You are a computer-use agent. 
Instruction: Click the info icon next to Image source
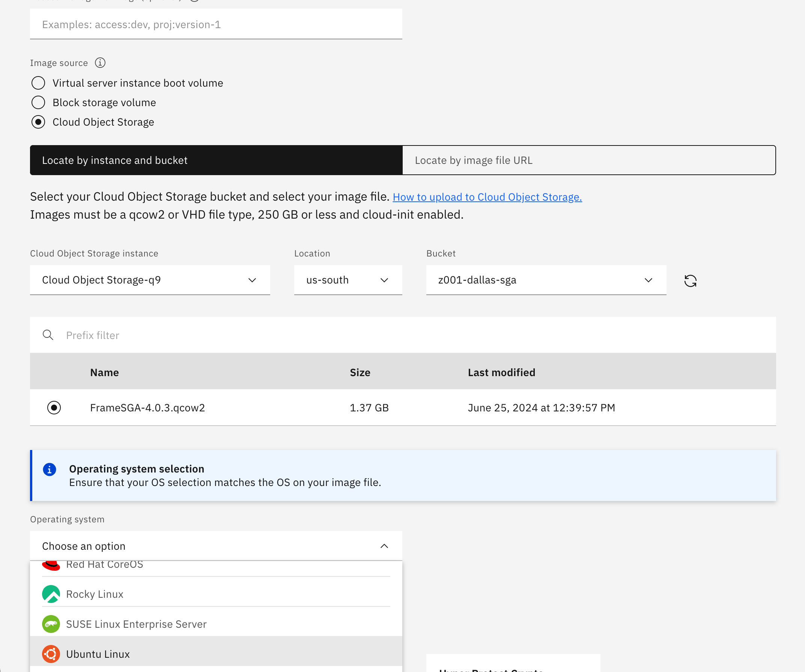pos(100,63)
